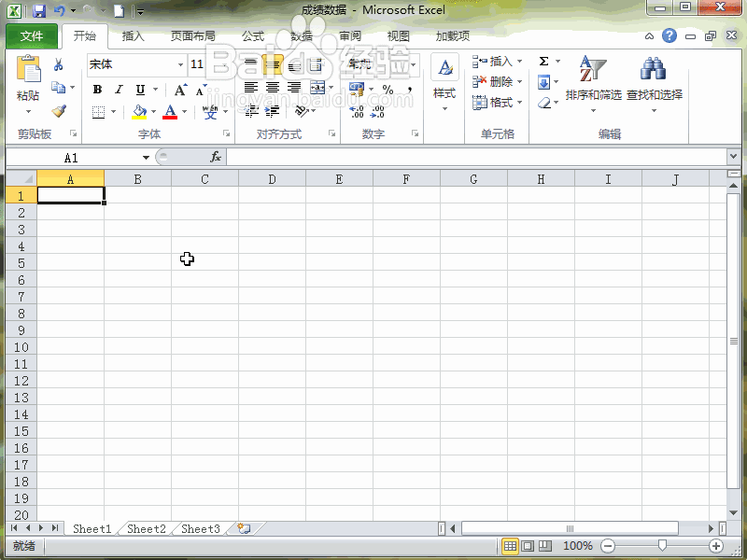
Task: Click the Cut scissors icon
Action: [58, 64]
